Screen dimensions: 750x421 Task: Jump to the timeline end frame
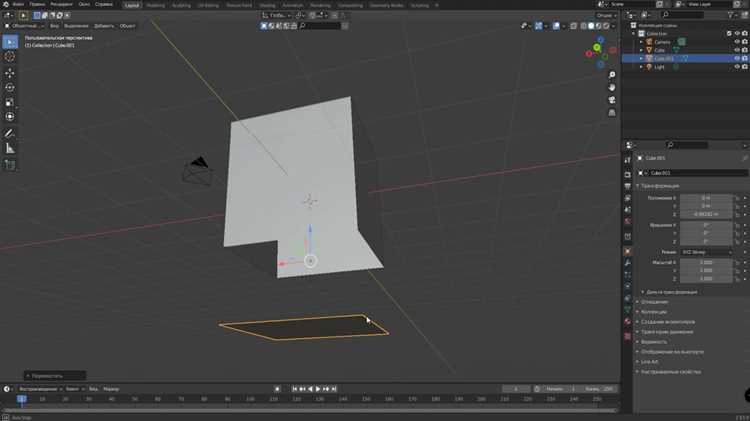pos(334,389)
